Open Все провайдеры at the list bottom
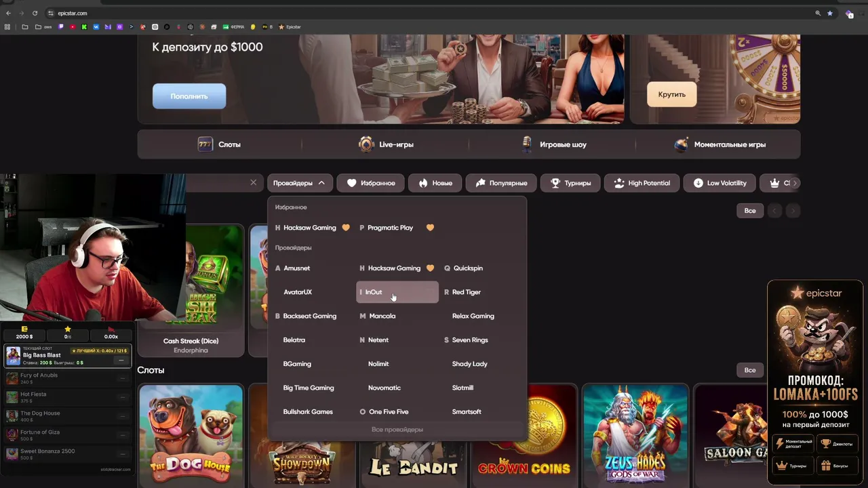 pos(397,430)
